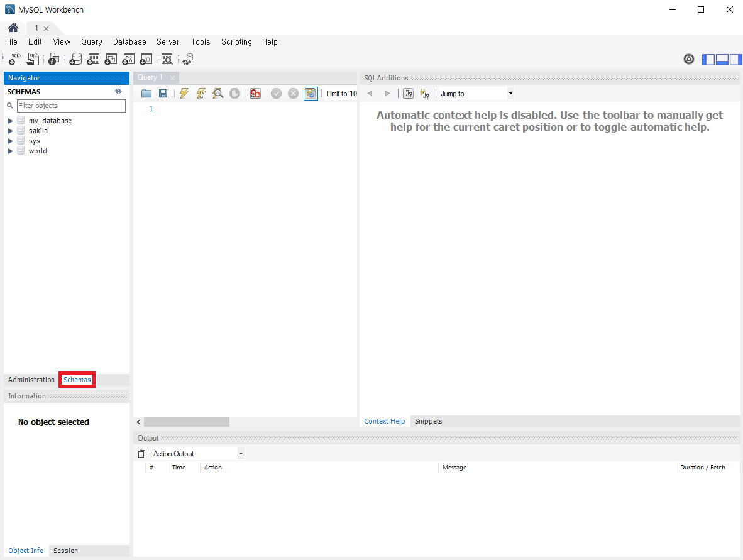Switch to the Administration tab
The height and width of the screenshot is (560, 743).
point(31,380)
